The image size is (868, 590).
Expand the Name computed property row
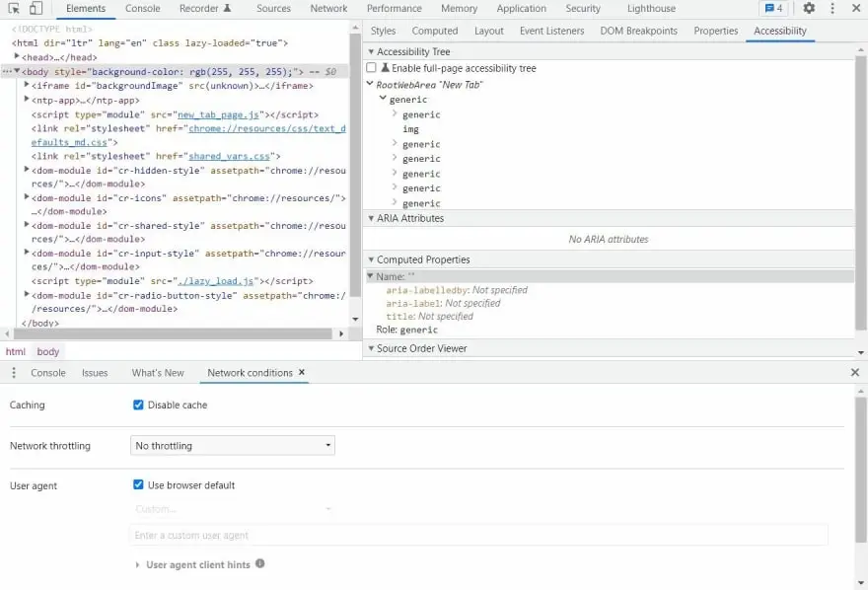(370, 275)
